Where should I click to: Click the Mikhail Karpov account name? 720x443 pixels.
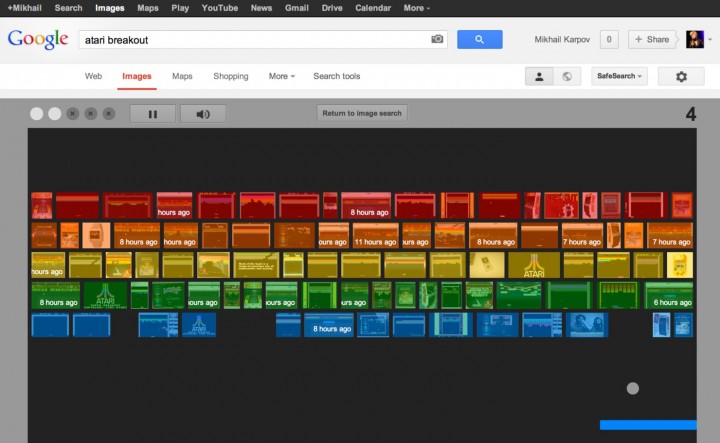click(562, 39)
